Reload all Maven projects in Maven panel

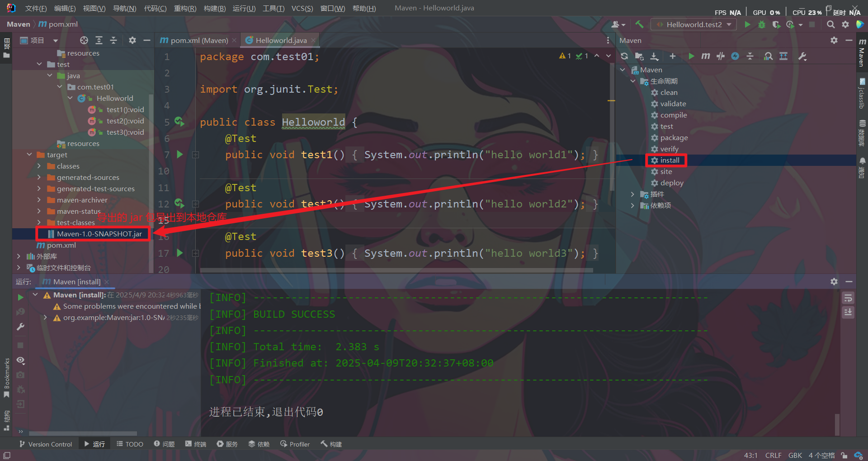click(x=624, y=56)
